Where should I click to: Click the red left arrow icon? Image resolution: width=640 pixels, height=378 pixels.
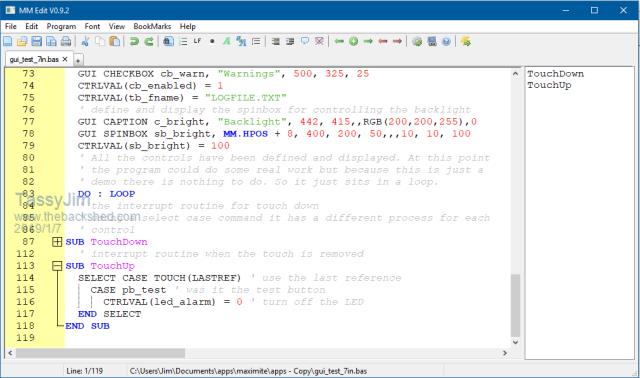point(383,41)
